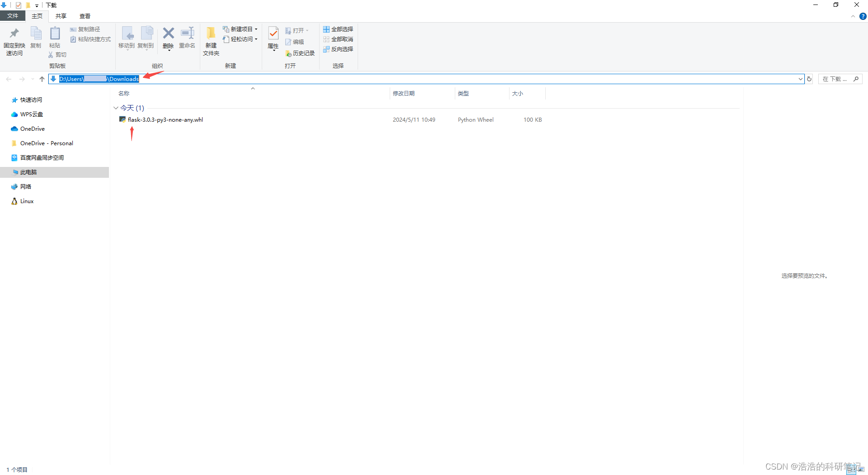Switch to the 查看 view tab

(85, 16)
